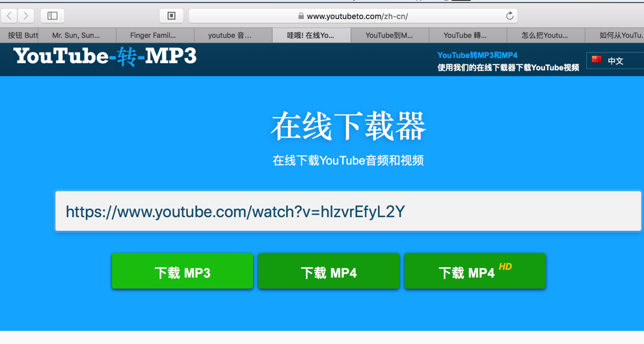Go forward with Safari's forward arrow
644x344 pixels.
(x=25, y=16)
